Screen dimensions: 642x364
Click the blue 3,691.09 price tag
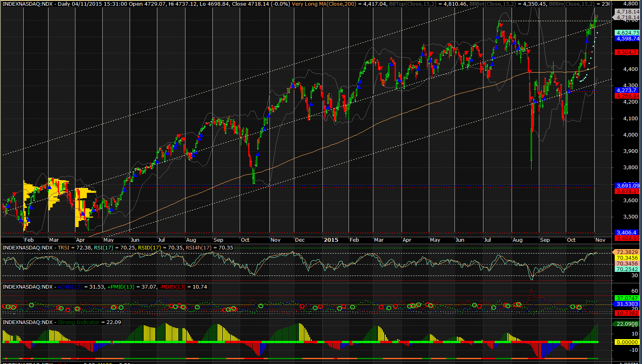(x=627, y=185)
